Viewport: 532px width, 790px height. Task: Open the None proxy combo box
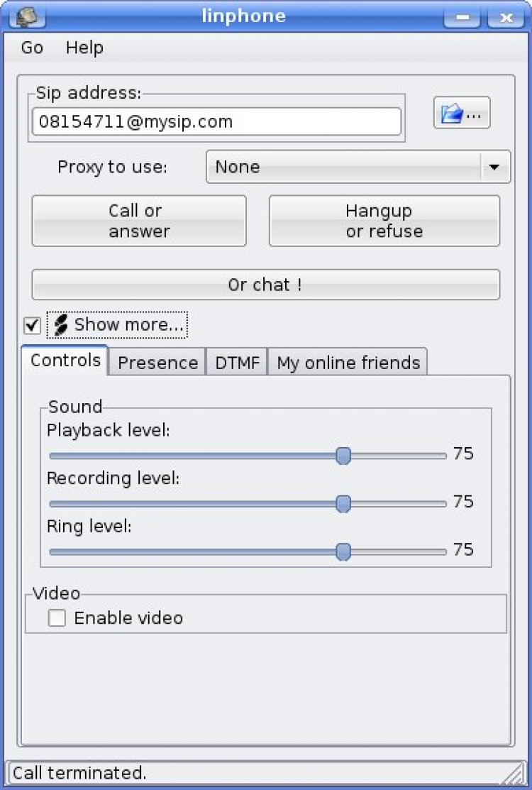pyautogui.click(x=344, y=168)
